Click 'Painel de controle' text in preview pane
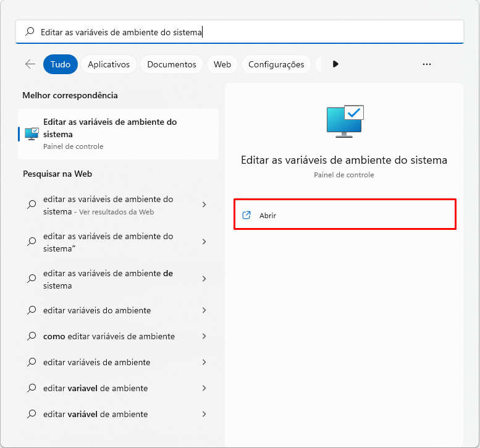Image resolution: width=480 pixels, height=448 pixels. [x=343, y=175]
